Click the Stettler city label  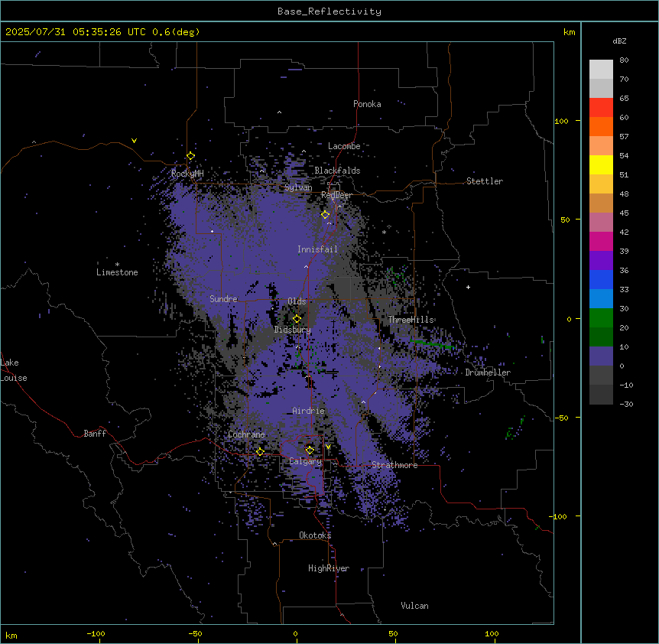[485, 181]
